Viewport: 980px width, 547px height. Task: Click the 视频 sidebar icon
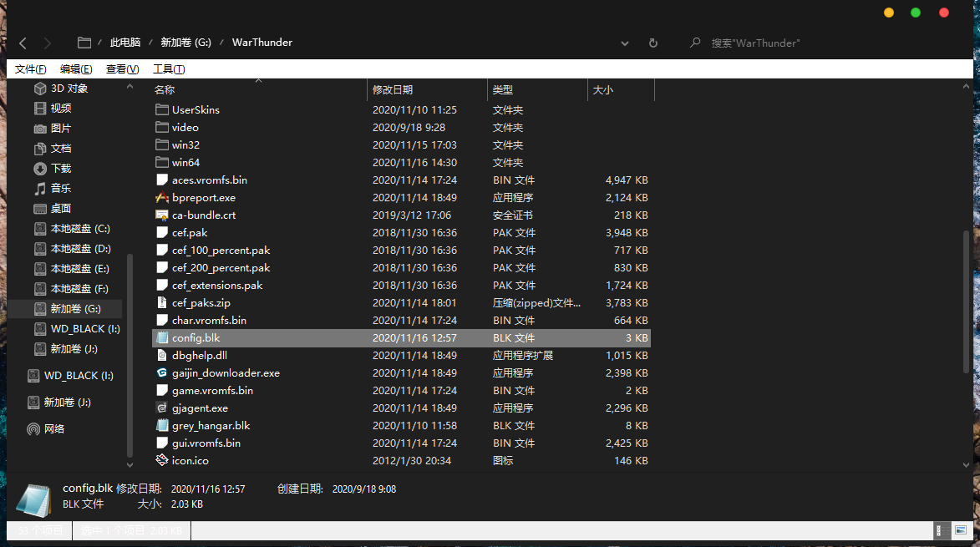point(40,109)
